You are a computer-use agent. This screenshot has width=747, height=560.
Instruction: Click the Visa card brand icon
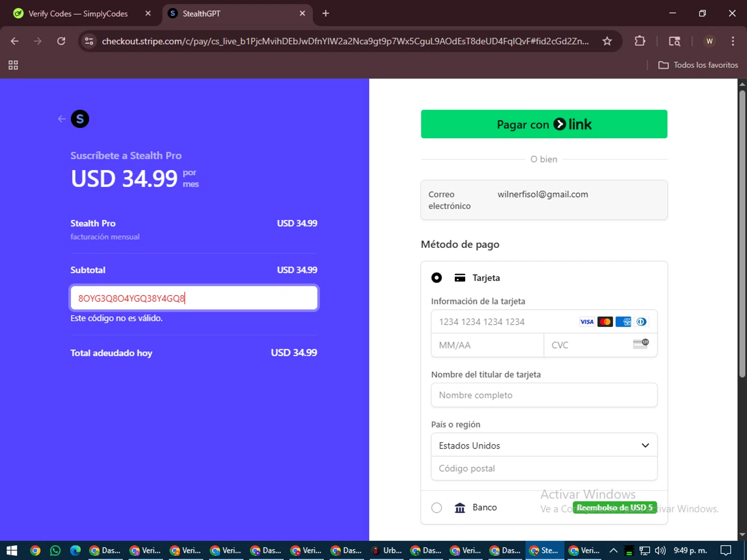587,322
